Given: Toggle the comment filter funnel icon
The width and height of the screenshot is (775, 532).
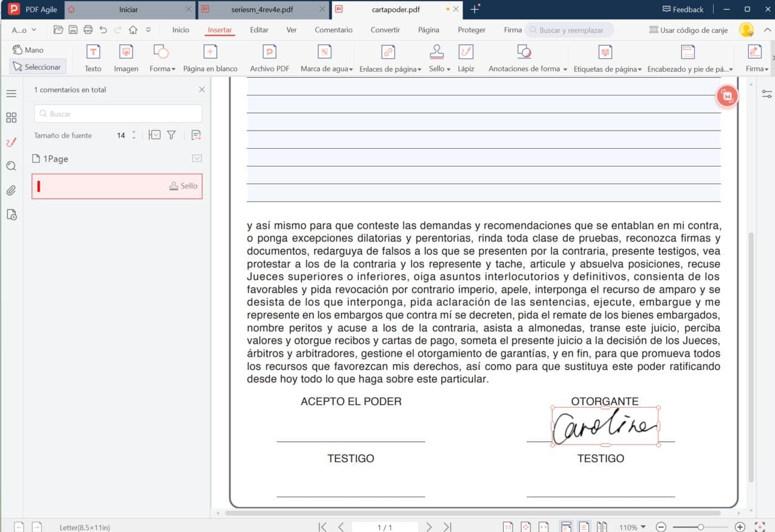Looking at the screenshot, I should (x=171, y=135).
